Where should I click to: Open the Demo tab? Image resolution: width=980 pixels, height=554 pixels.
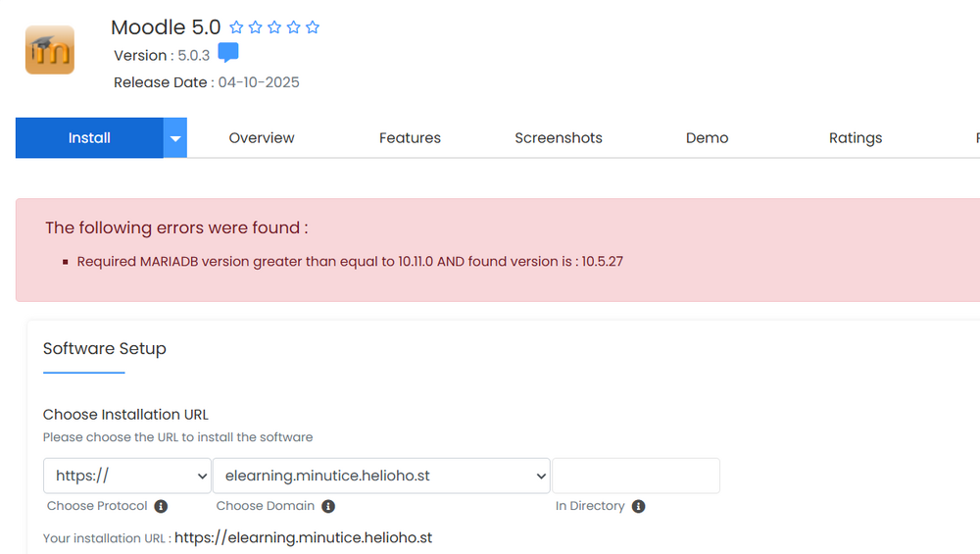707,138
